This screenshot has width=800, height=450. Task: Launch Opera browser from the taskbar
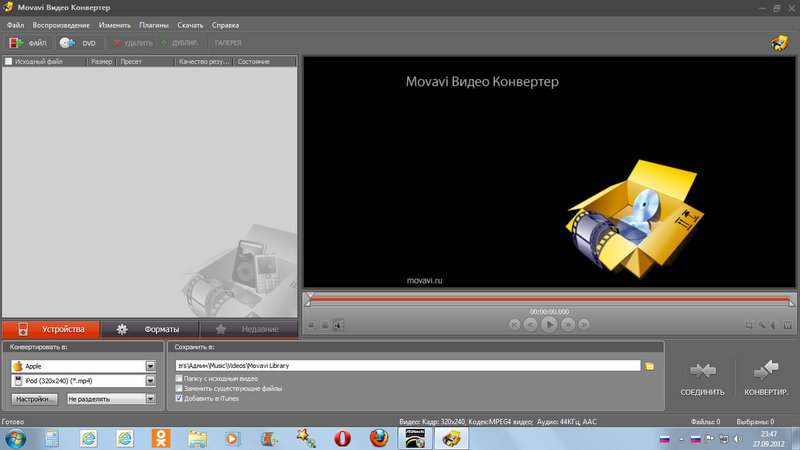[x=342, y=438]
